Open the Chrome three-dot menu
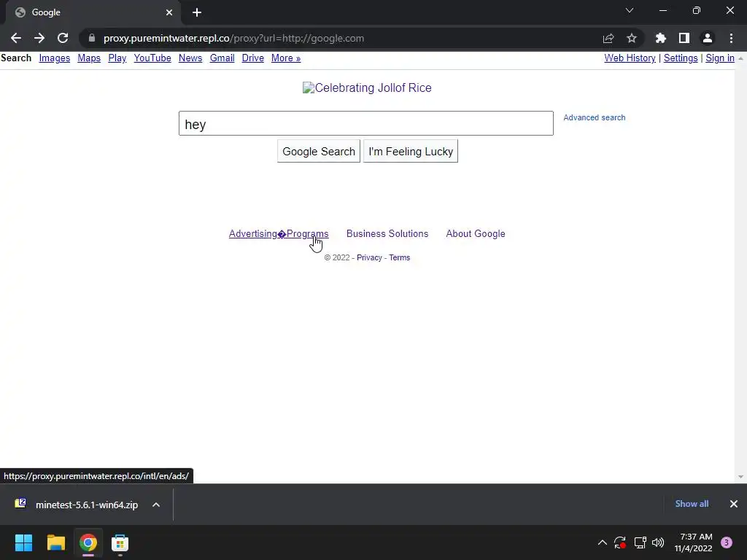 click(731, 38)
